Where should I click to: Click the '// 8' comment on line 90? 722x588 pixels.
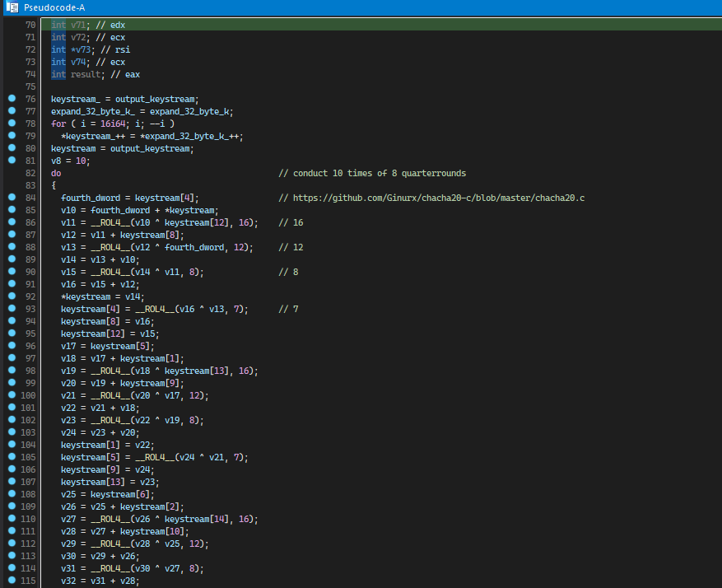288,272
